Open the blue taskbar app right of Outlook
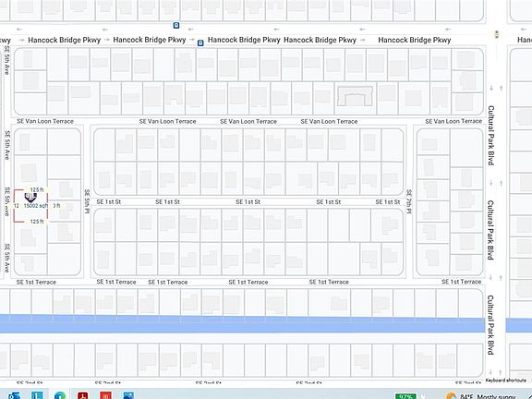532x399 pixels. 37,395
